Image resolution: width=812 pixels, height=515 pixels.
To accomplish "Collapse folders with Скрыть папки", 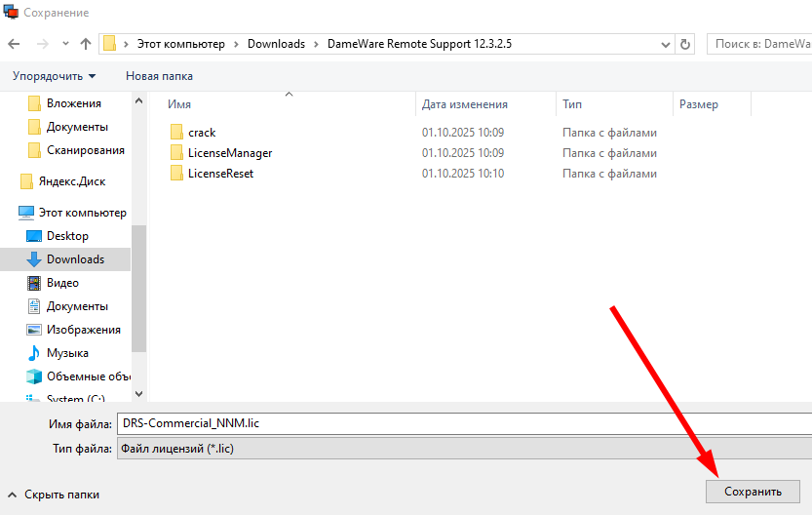I will 54,495.
